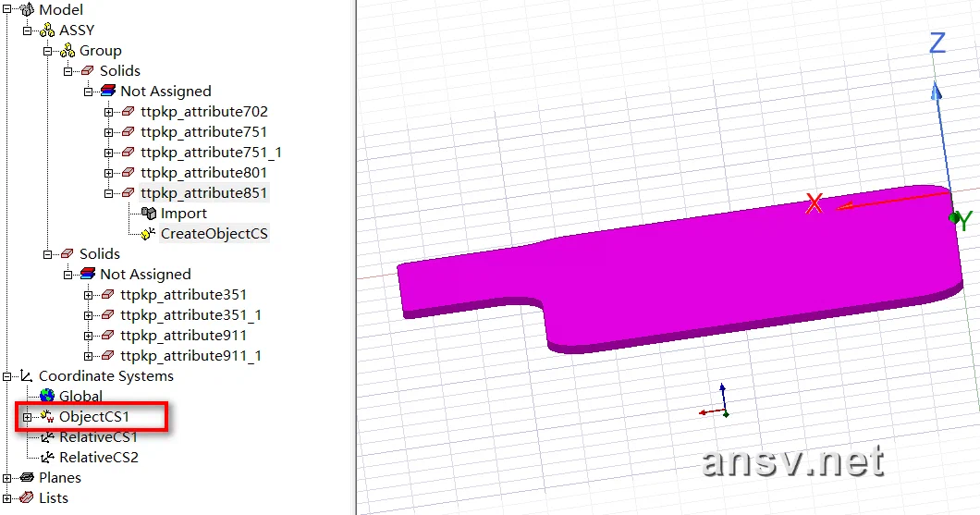Select the Lists tree entry
This screenshot has height=515, width=980.
click(x=53, y=498)
